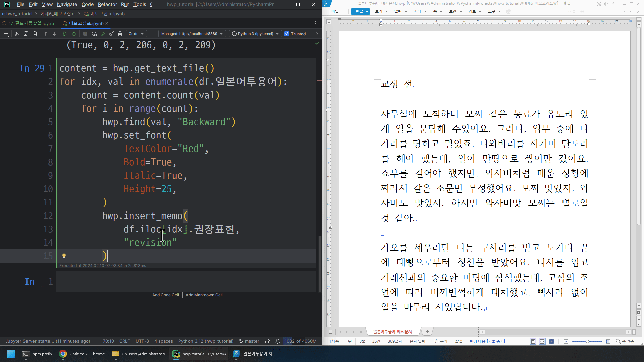Open the Refactor menu
The width and height of the screenshot is (644, 362).
tap(107, 4)
